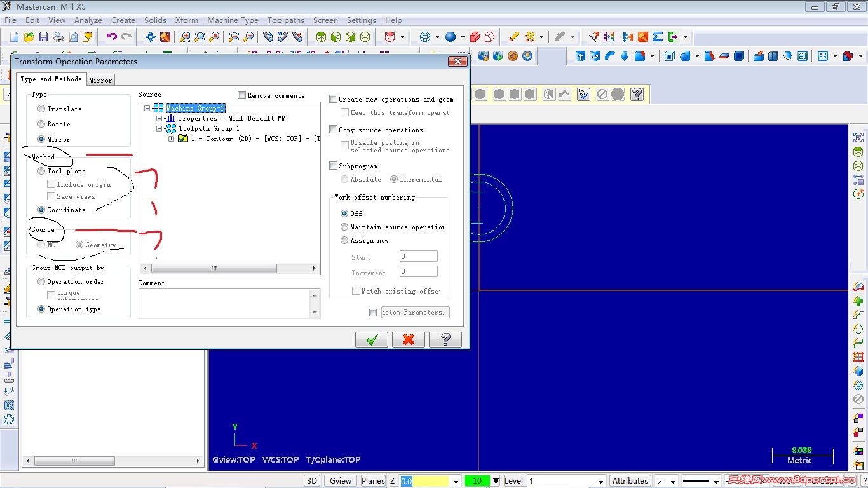Screen dimensions: 868x488
Task: Expand the 1 - Contour (2D) operation node
Action: [172, 139]
